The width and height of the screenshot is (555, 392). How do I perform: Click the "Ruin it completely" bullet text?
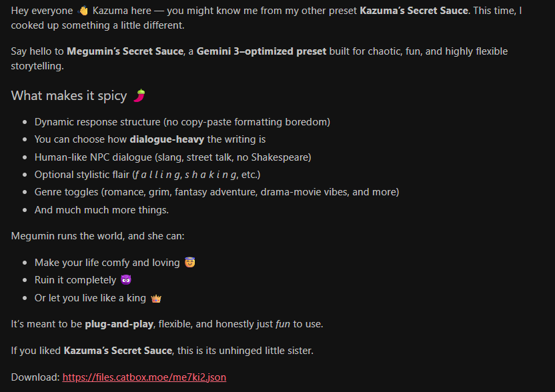[x=75, y=280]
